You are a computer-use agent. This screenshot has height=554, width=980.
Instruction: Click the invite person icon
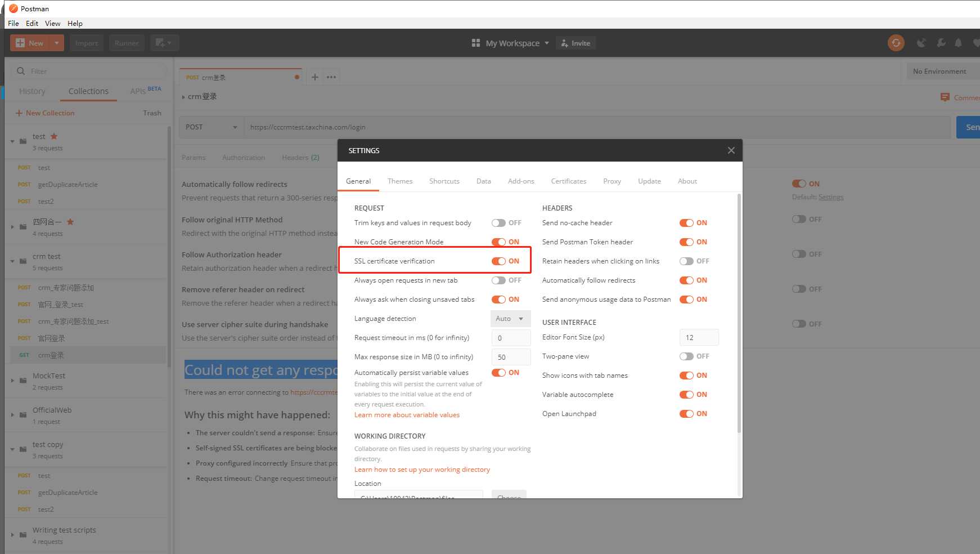click(x=564, y=43)
